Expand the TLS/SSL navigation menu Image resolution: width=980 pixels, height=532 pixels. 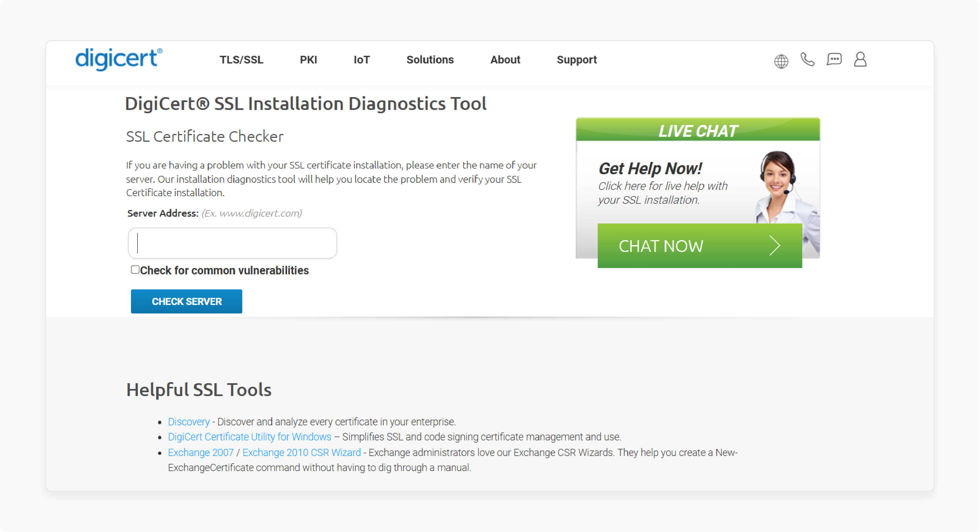[241, 60]
